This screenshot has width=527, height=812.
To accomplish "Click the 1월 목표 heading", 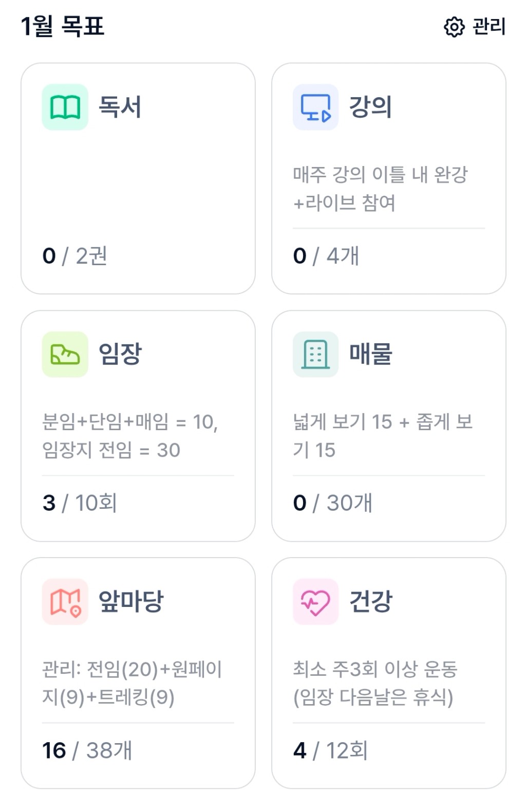I will click(x=62, y=26).
